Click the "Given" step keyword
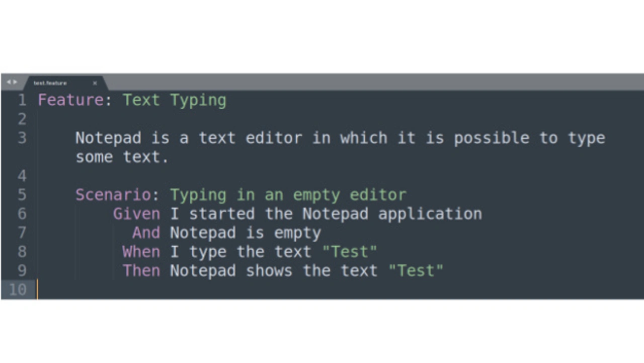This screenshot has height=363, width=644. 136,214
